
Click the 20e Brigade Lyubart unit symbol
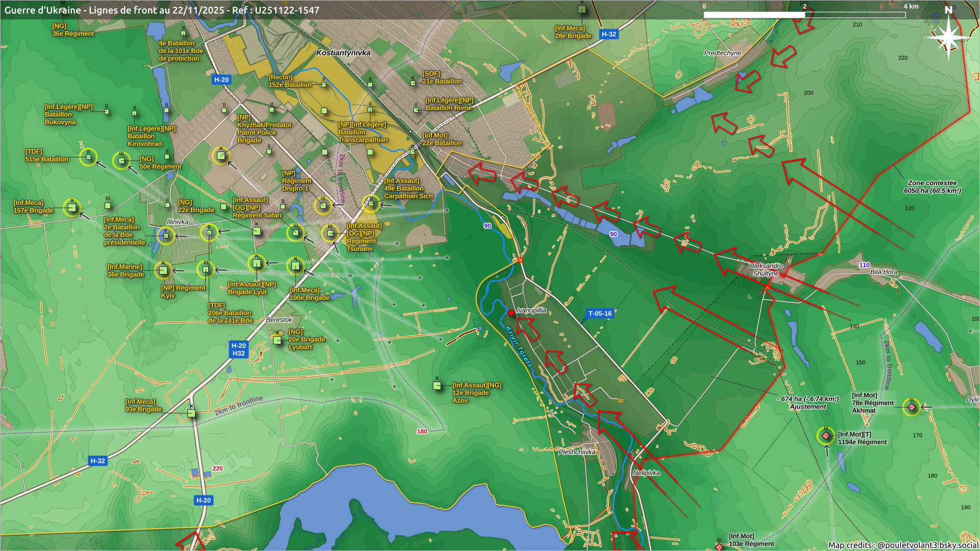277,339
